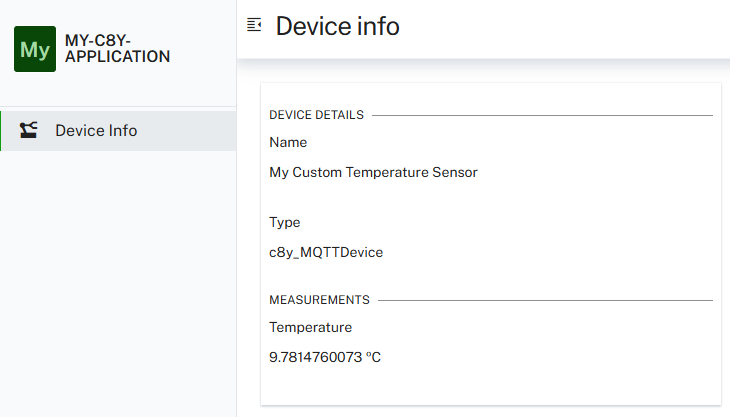The image size is (730, 417).
Task: Click the green My application logo
Action: tap(35, 49)
